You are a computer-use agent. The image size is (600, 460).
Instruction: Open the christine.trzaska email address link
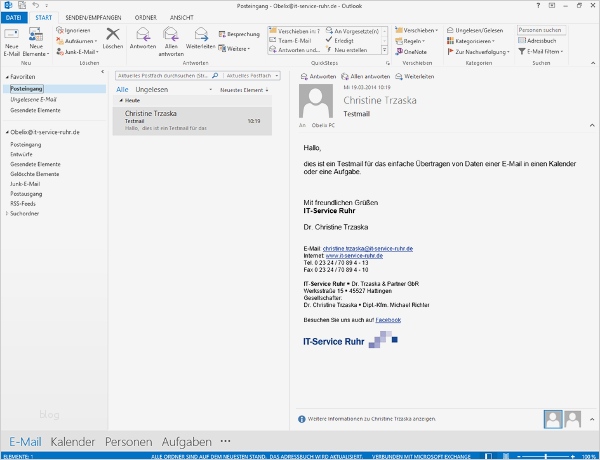[x=368, y=249]
